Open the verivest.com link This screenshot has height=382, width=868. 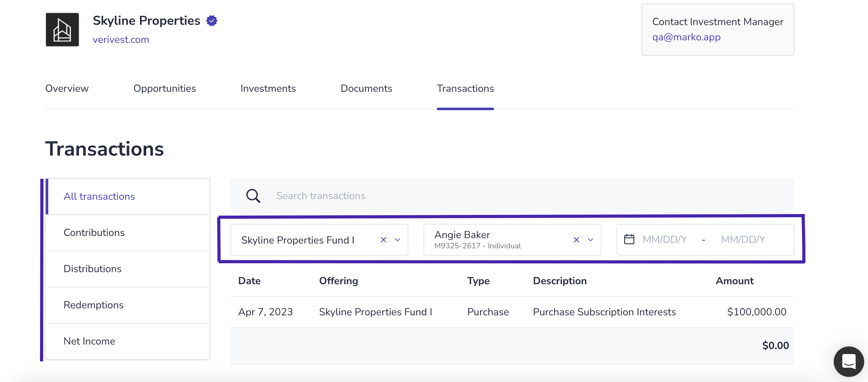click(121, 39)
